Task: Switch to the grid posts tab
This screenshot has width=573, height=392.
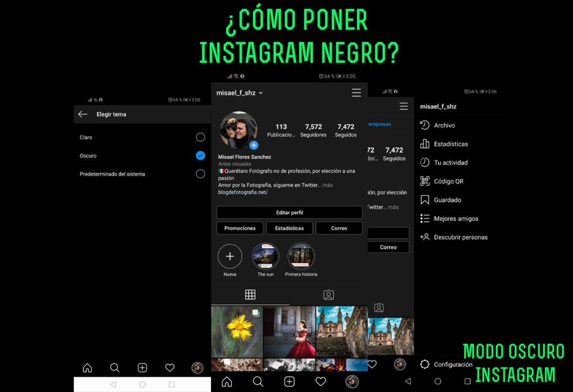Action: [250, 295]
